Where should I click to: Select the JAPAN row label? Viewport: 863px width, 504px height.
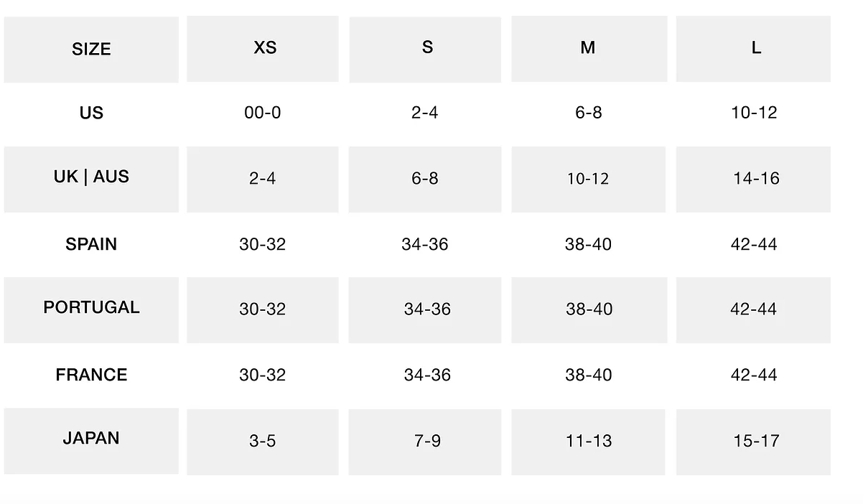tap(91, 441)
